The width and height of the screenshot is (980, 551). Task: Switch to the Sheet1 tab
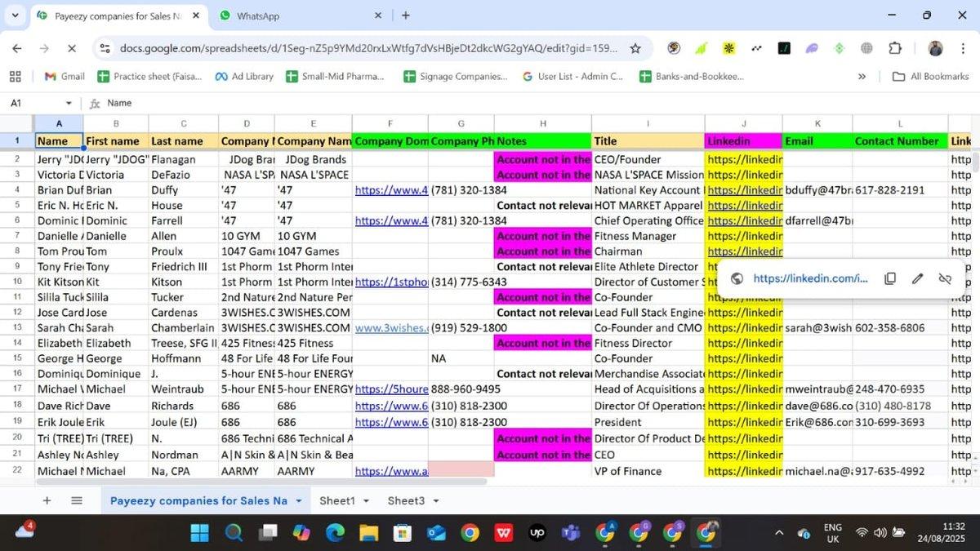pyautogui.click(x=337, y=500)
